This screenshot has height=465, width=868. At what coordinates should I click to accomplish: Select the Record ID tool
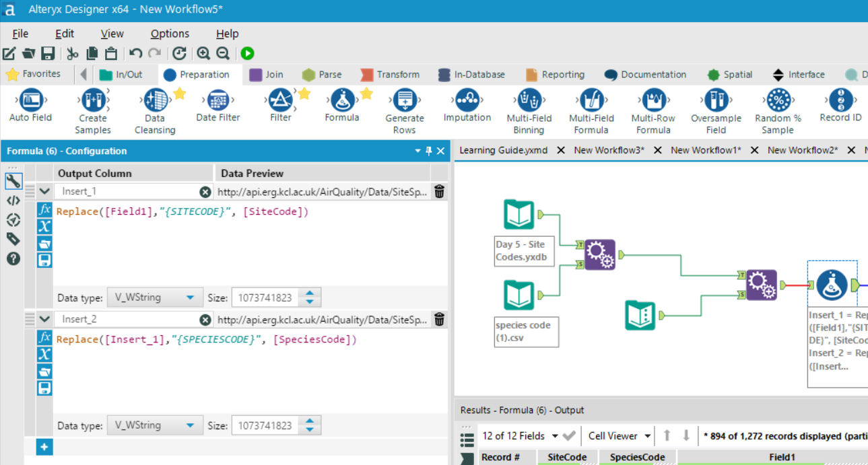point(840,101)
